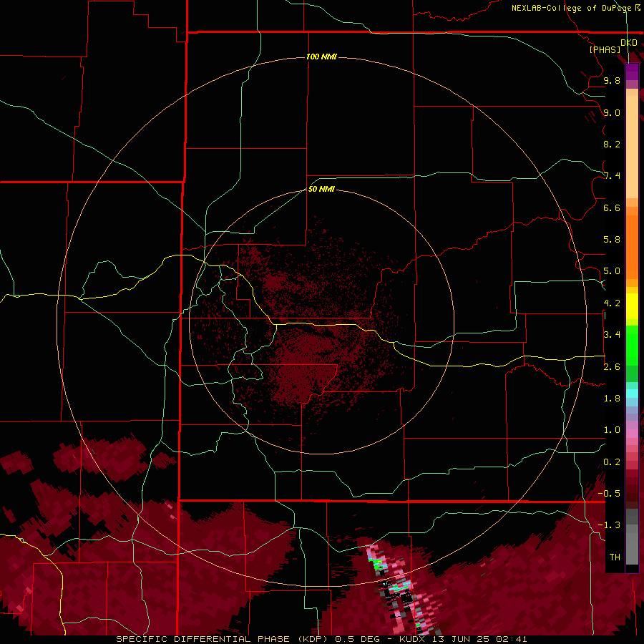
Task: Click the cyan segment of the color scale
Action: click(x=632, y=394)
